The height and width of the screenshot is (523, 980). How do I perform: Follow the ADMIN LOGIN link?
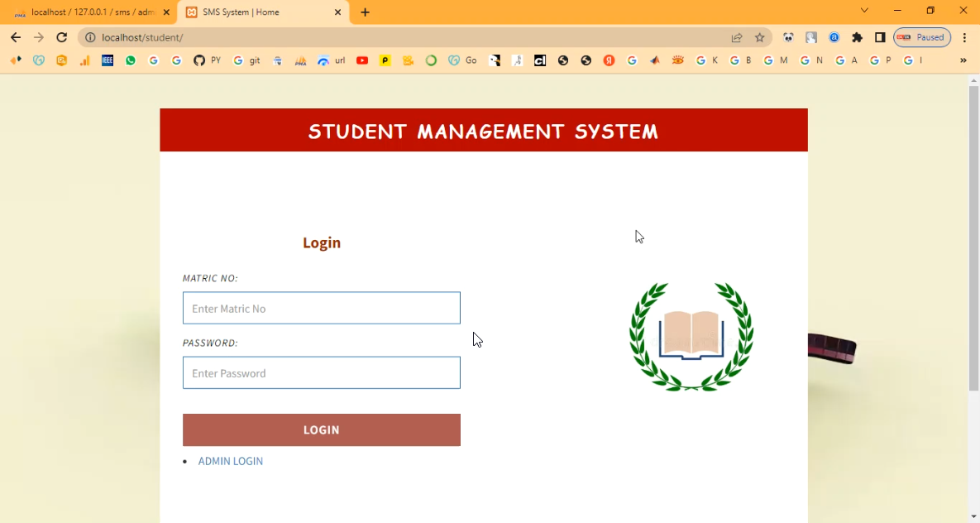(230, 461)
